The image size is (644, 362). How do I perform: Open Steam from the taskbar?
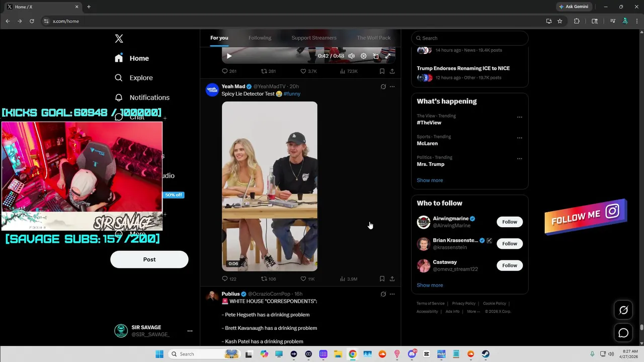[x=485, y=354]
